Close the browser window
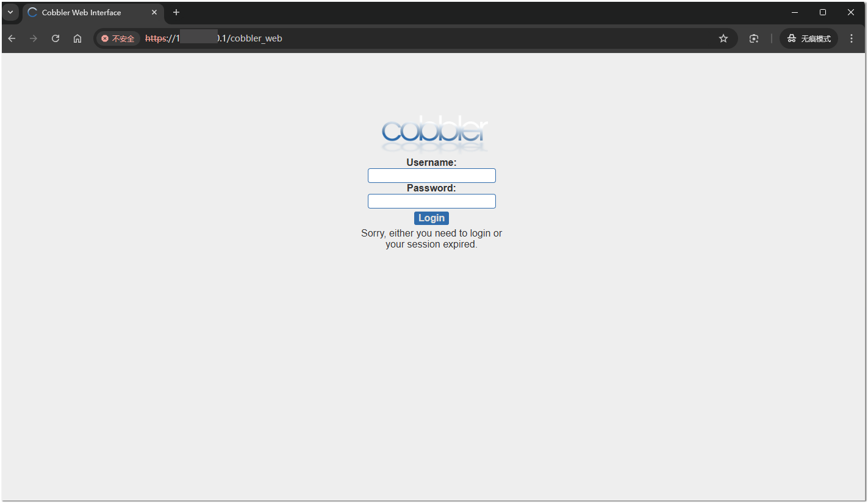 [851, 12]
